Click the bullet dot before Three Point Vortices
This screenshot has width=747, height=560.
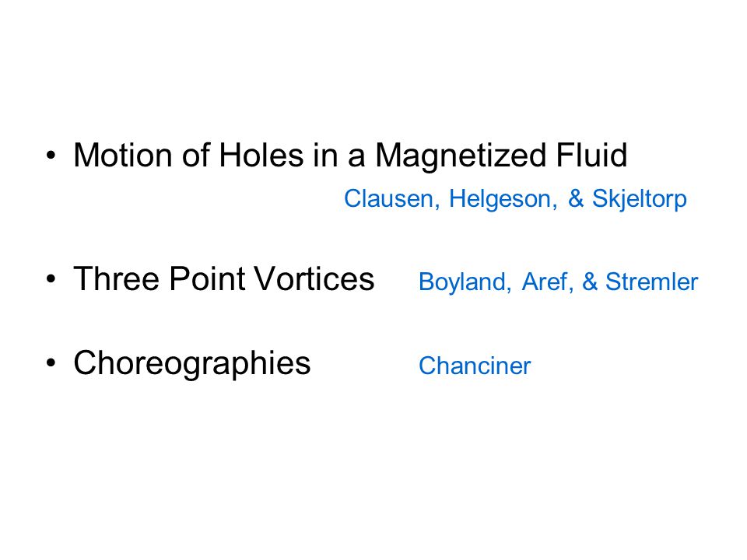tap(51, 278)
